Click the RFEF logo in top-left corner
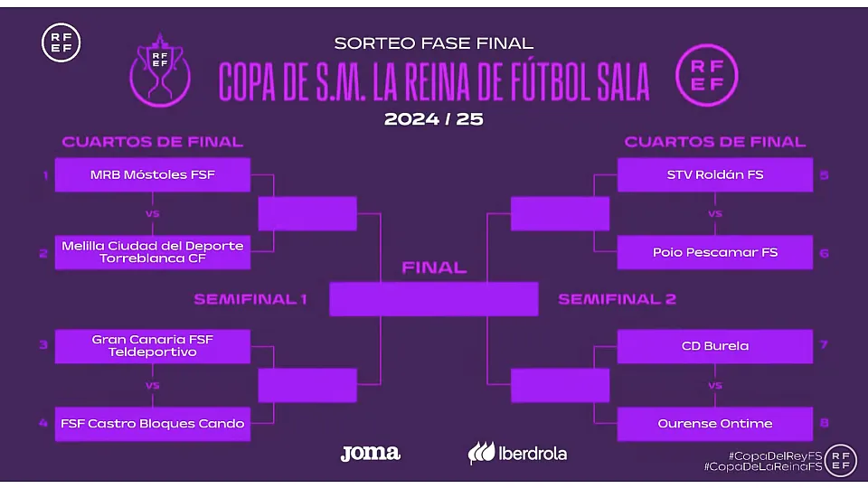The width and height of the screenshot is (868, 488). (x=61, y=42)
